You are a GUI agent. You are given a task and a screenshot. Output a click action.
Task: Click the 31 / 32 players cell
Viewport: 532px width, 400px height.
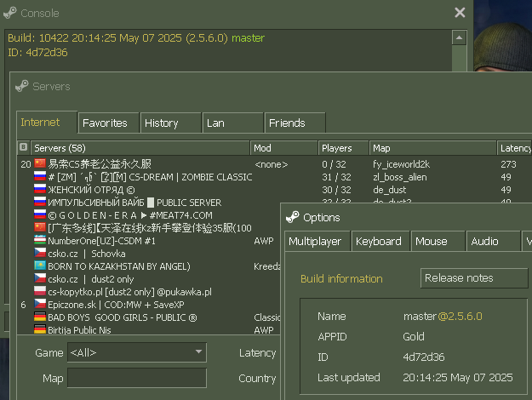click(x=336, y=177)
